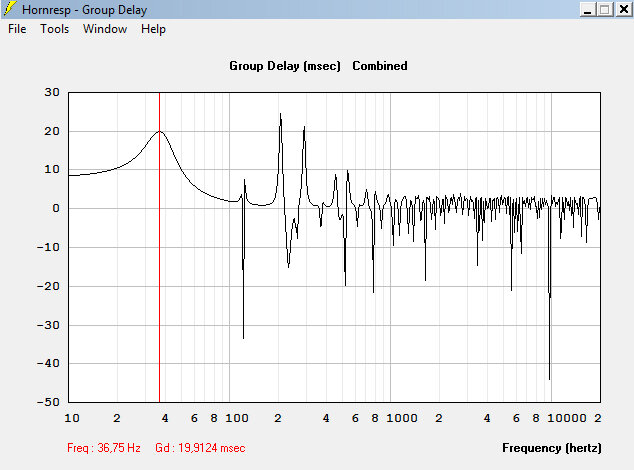
Task: Maximize the Group Delay window
Action: pos(604,9)
